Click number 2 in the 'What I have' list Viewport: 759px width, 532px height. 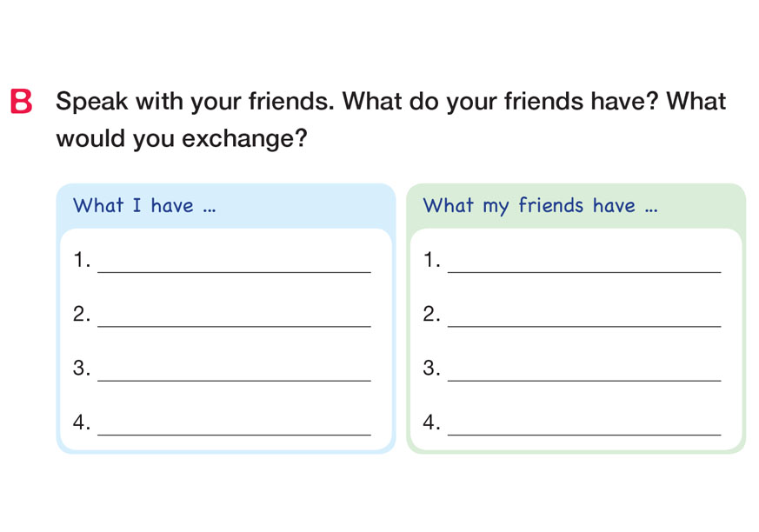(x=81, y=314)
